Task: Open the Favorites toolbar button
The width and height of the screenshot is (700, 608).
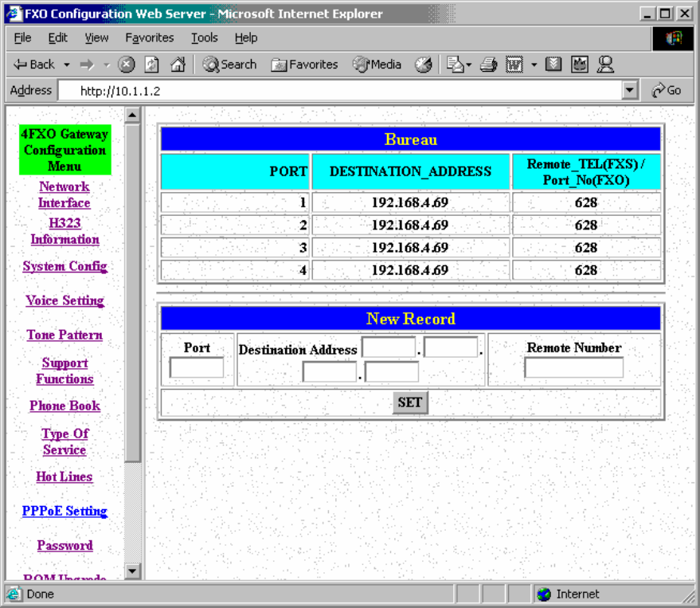Action: pyautogui.click(x=304, y=65)
